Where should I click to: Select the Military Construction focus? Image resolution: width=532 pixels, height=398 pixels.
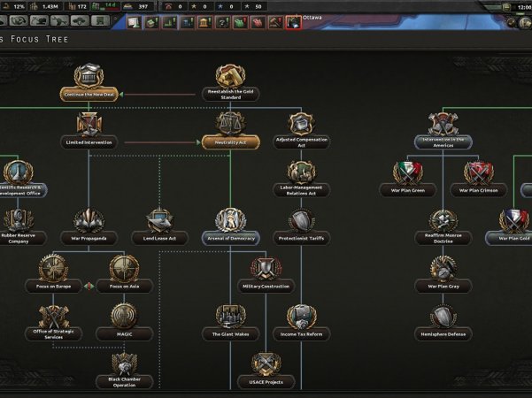[266, 287]
